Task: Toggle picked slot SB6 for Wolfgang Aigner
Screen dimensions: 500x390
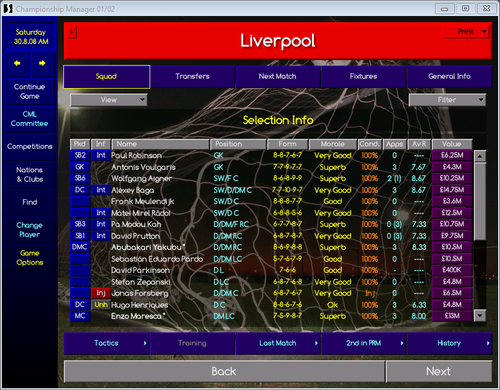Action: pos(80,178)
